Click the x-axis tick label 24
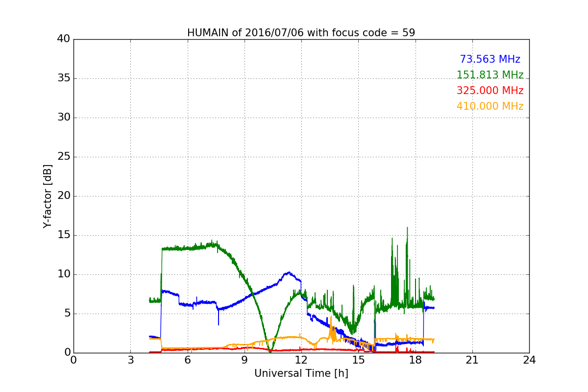Screen dimensions: 588x392 pos(529,360)
